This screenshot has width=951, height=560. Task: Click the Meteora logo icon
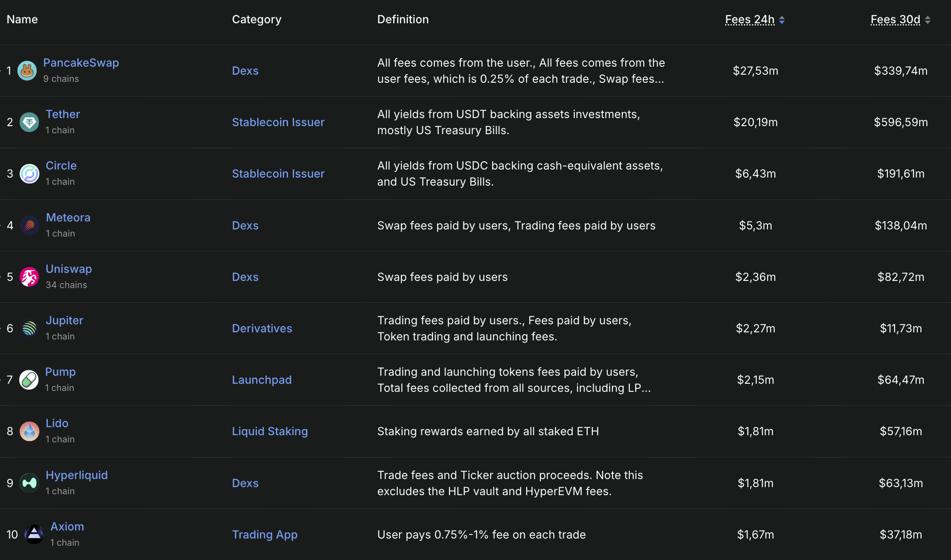point(30,225)
